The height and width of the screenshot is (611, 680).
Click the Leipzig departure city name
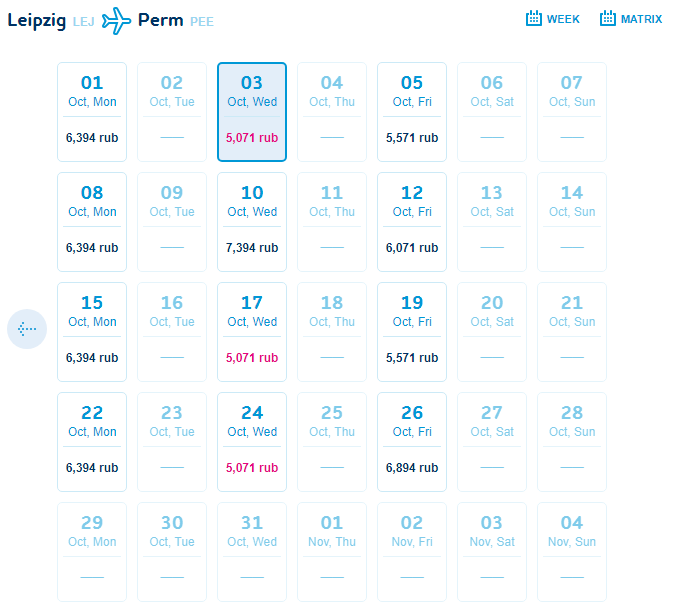pos(37,20)
